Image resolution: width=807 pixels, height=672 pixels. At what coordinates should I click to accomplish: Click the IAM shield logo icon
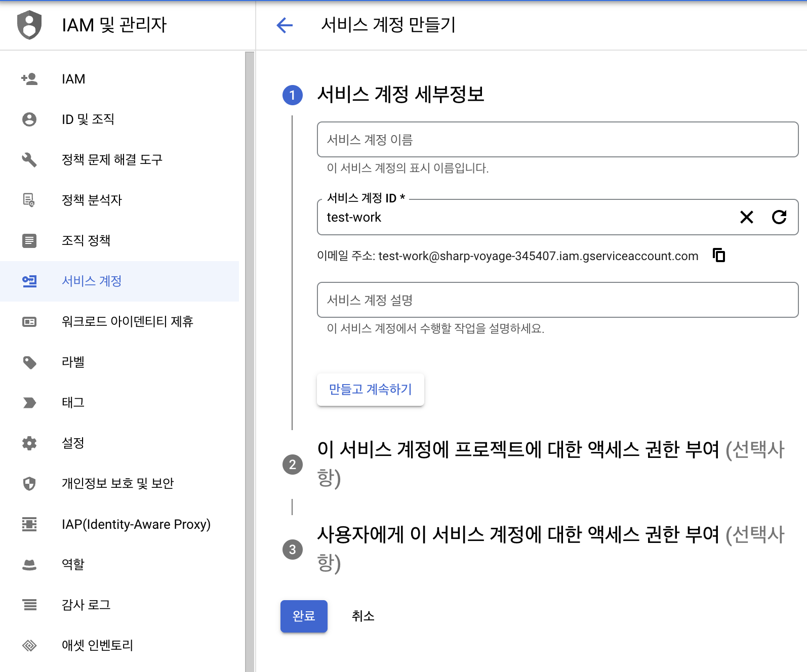click(x=29, y=25)
